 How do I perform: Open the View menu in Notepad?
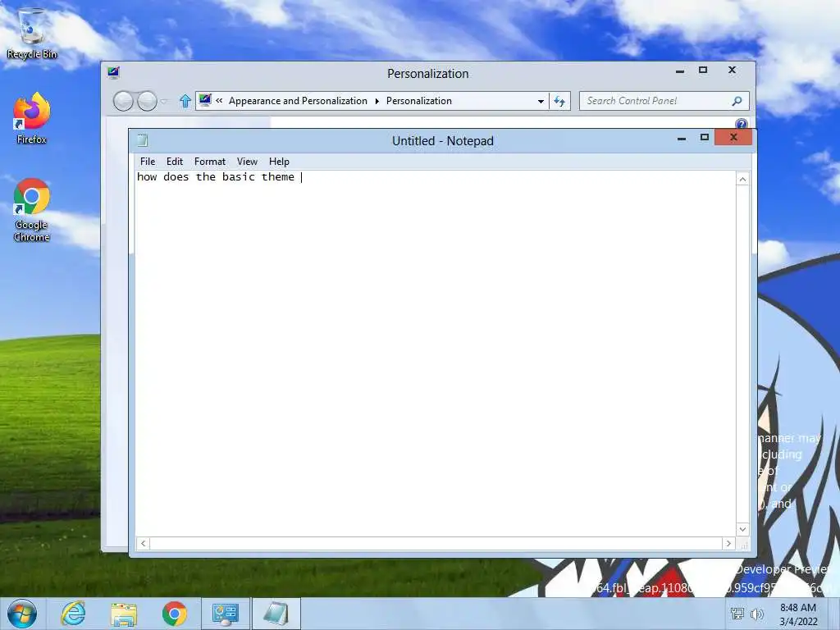pyautogui.click(x=247, y=162)
